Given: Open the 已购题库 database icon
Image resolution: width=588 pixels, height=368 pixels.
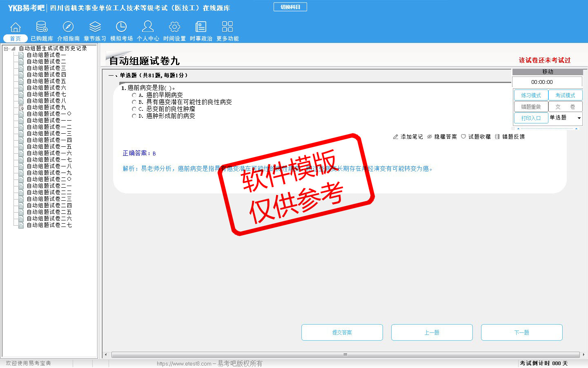Looking at the screenshot, I should [x=42, y=27].
